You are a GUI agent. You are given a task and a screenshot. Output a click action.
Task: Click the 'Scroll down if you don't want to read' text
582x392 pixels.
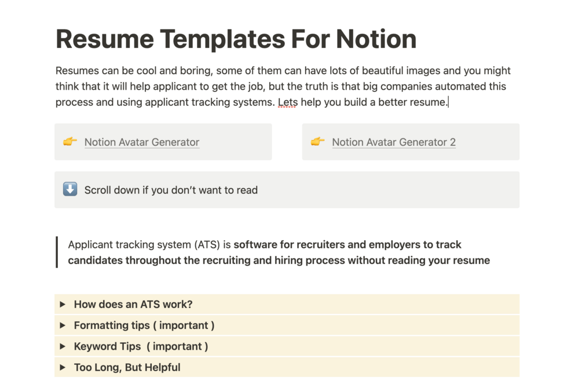[x=171, y=190]
